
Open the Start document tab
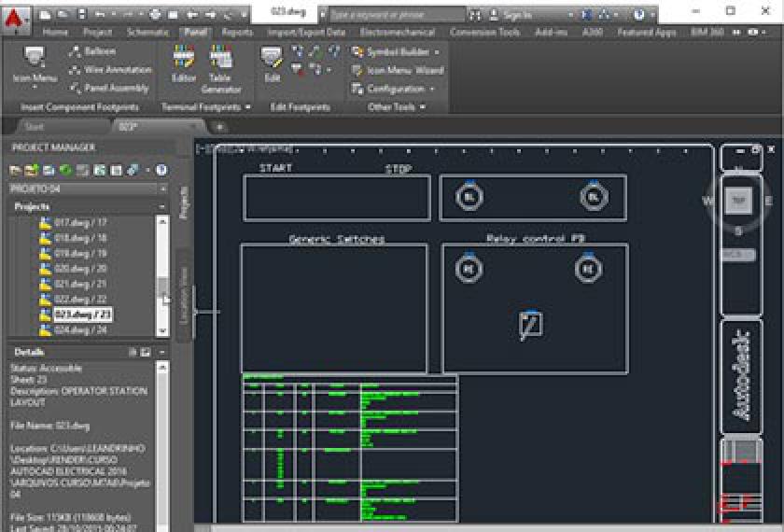click(x=35, y=127)
